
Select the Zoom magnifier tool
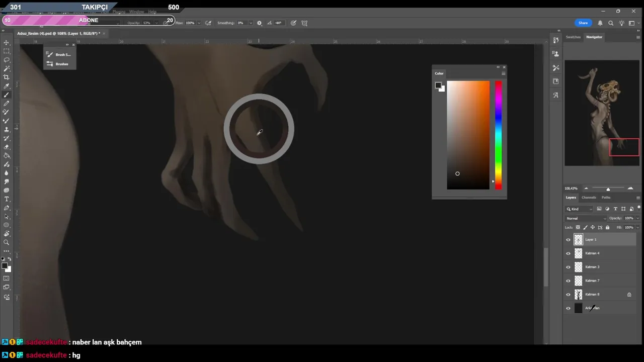[7, 242]
